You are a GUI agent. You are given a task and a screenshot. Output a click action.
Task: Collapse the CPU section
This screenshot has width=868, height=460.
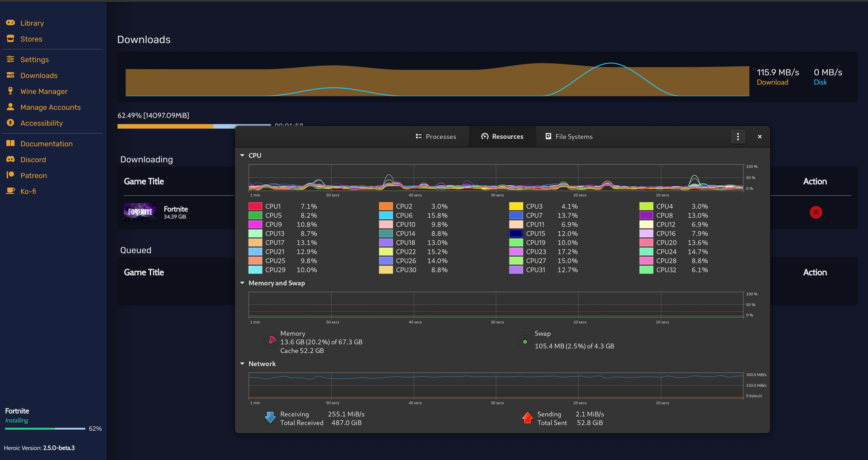tap(242, 155)
